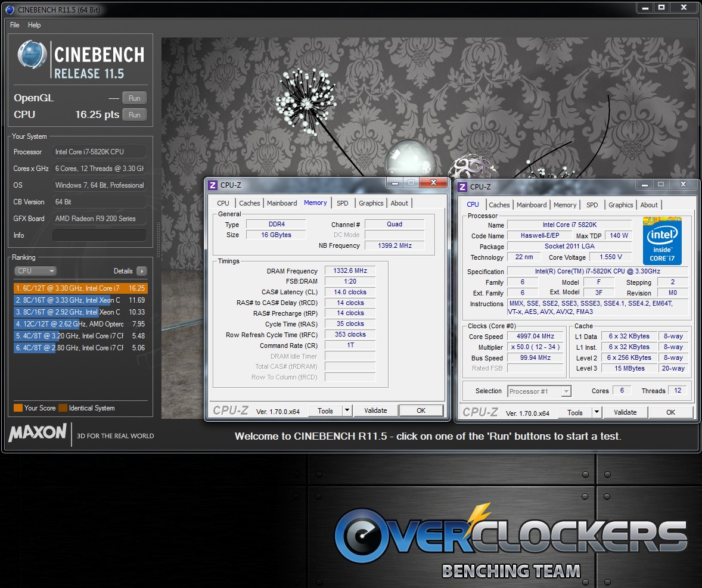
Task: Run the OpenGL benchmark test
Action: click(134, 98)
